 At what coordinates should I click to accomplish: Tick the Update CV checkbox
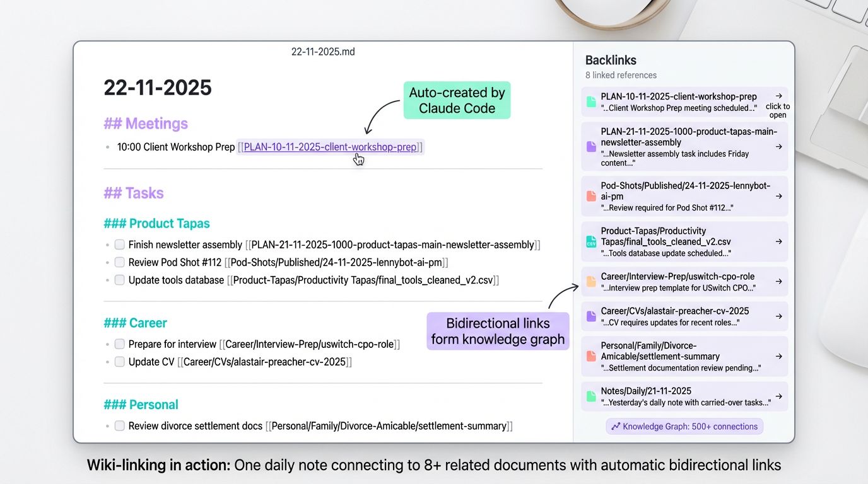tap(119, 362)
